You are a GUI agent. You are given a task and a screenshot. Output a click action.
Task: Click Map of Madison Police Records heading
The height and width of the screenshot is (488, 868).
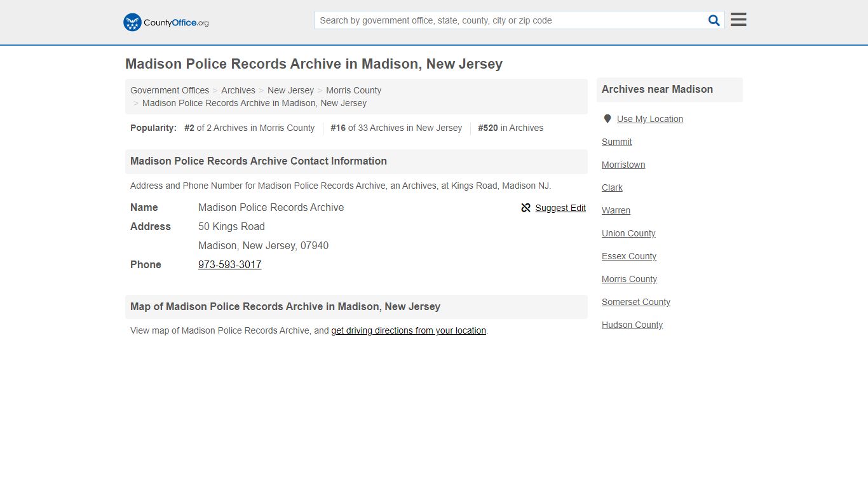pos(285,307)
